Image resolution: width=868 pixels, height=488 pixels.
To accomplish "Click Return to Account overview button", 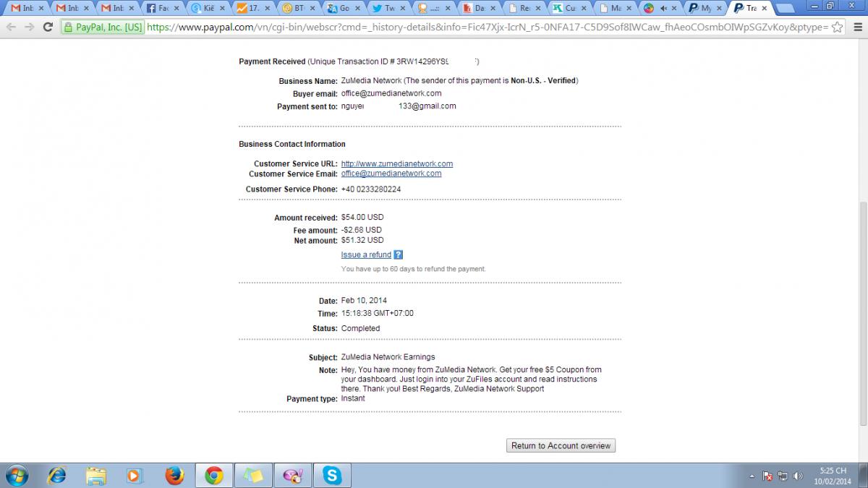I will [561, 446].
